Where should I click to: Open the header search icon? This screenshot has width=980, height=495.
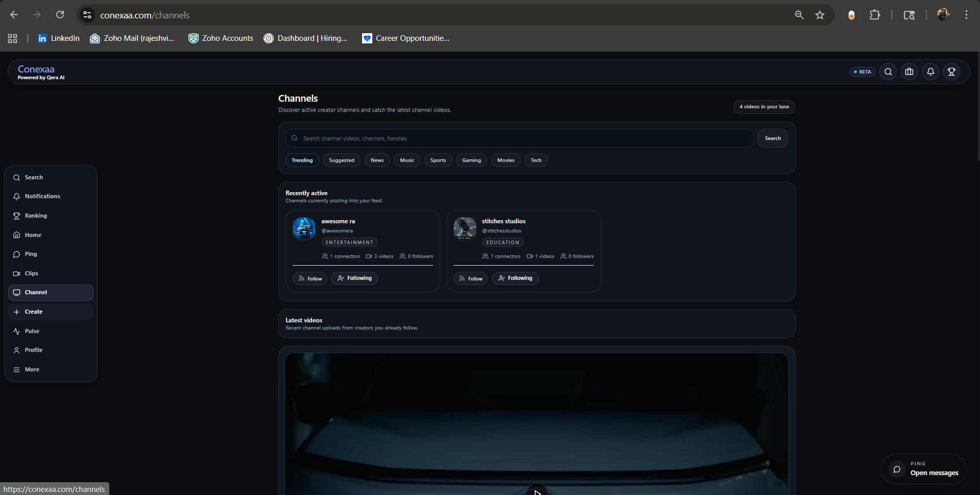pos(888,72)
